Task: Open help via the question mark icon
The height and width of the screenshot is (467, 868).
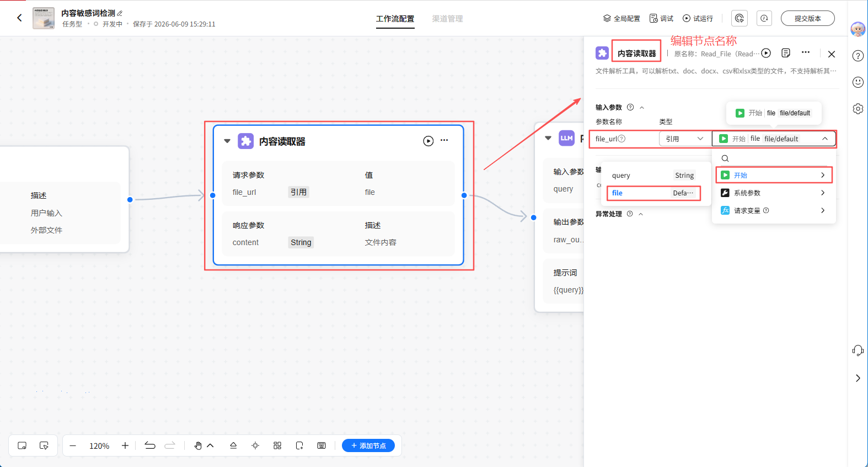Action: (x=858, y=56)
